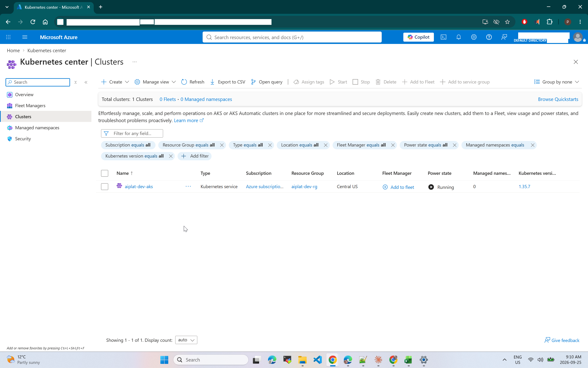Screen dimensions: 588x368
Task: Open the Azure portal hamburger menu
Action: (x=25, y=37)
